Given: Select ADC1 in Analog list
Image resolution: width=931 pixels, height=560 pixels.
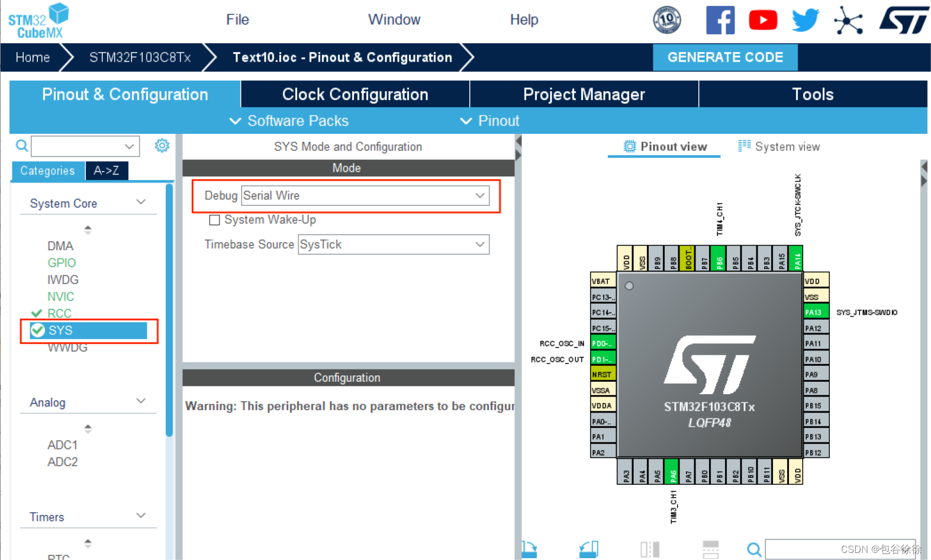Looking at the screenshot, I should tap(62, 445).
